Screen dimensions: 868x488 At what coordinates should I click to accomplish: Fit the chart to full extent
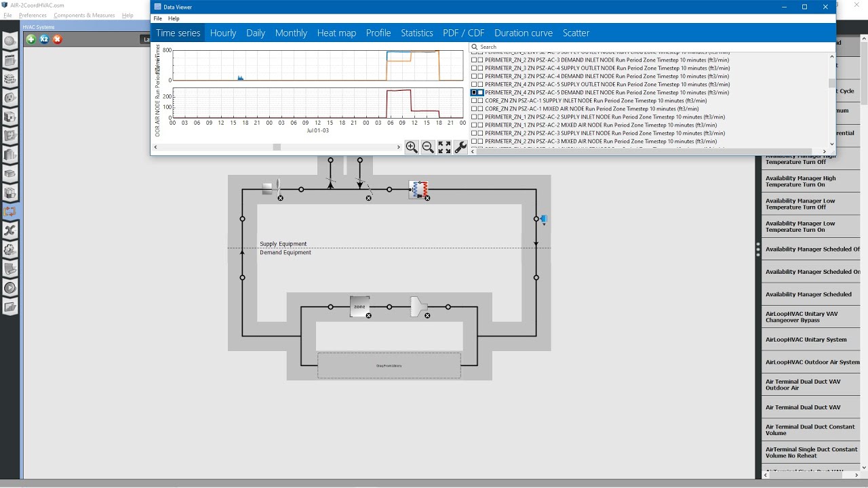(x=444, y=147)
